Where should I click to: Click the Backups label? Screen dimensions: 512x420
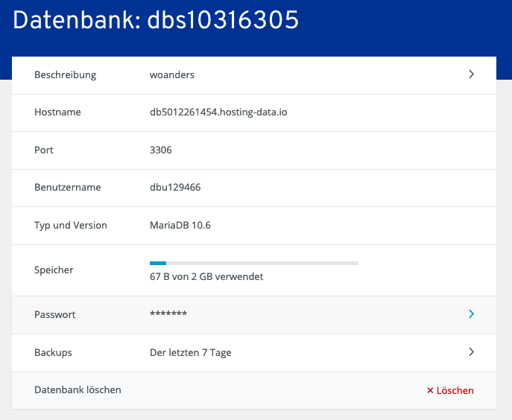[53, 352]
